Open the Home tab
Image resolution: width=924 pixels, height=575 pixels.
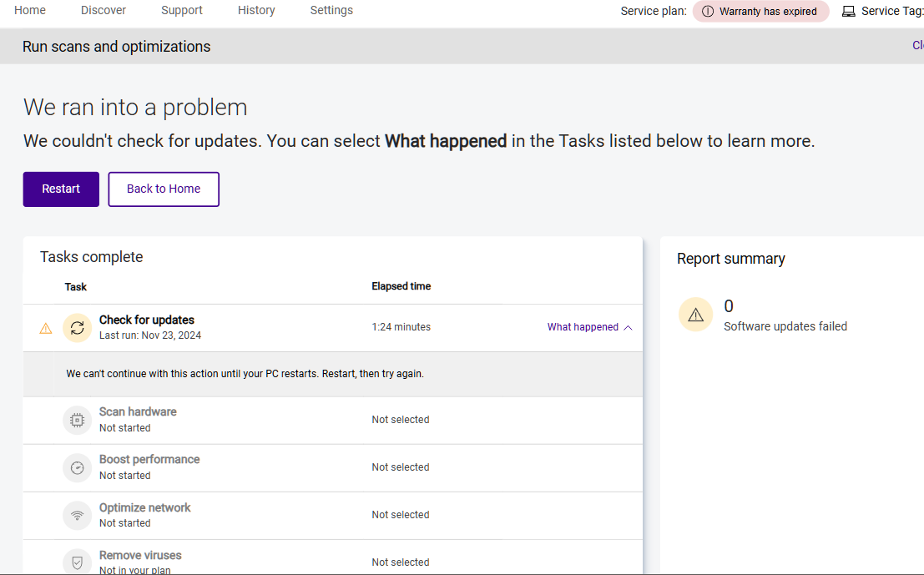(30, 10)
